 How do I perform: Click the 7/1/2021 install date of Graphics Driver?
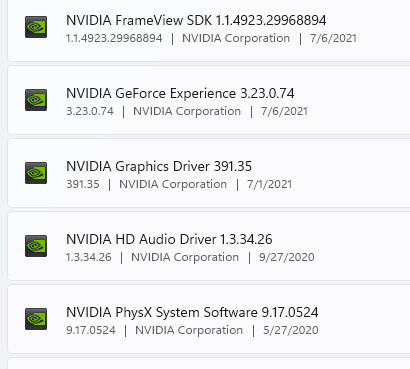click(269, 184)
